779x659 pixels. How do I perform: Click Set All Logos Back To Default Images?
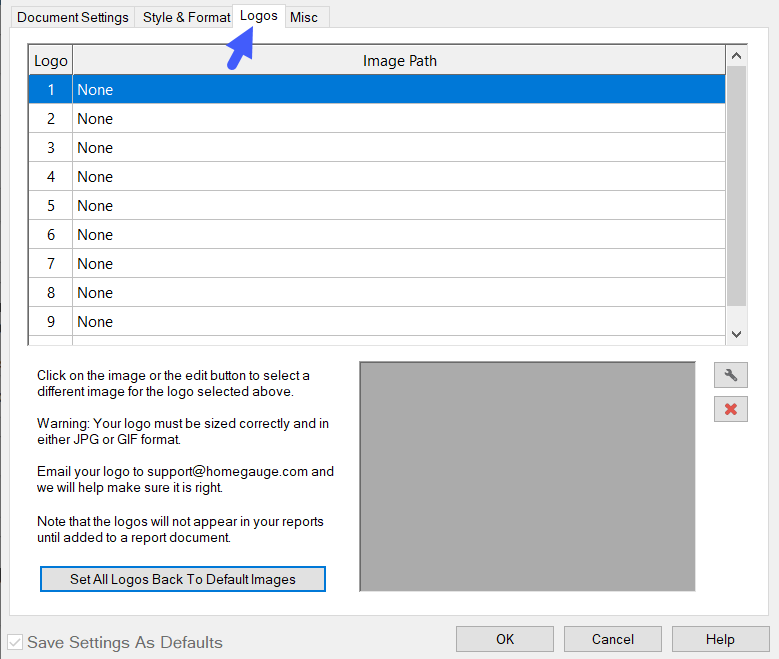point(183,579)
